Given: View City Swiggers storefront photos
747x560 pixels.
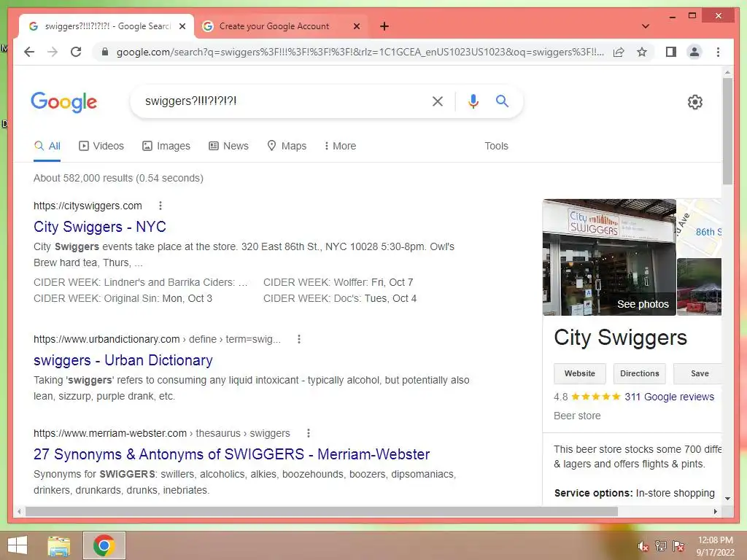Looking at the screenshot, I should pyautogui.click(x=609, y=257).
